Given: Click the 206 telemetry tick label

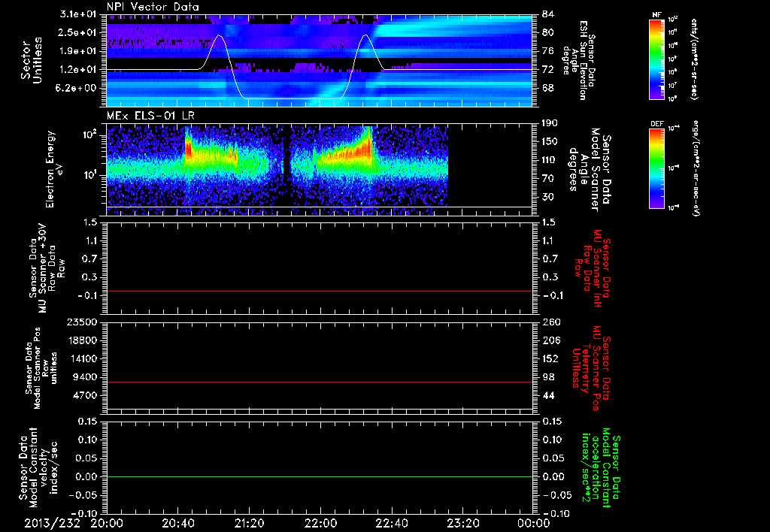Looking at the screenshot, I should tap(551, 340).
